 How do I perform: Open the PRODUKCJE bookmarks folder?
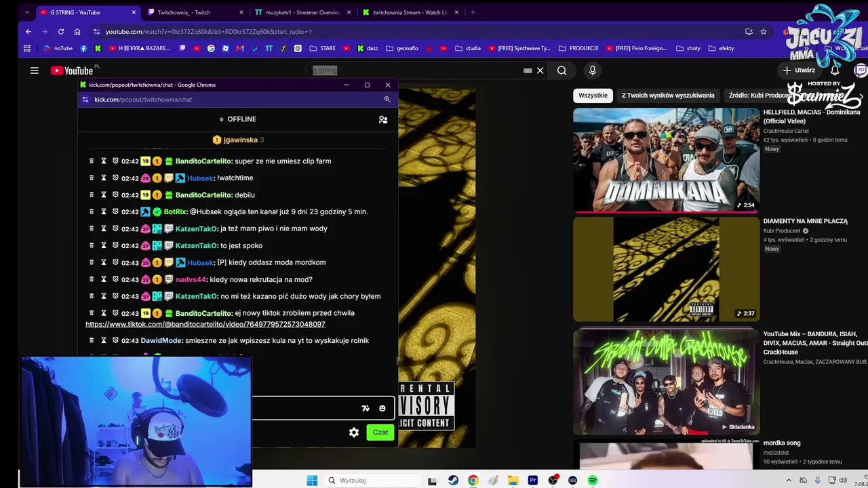[578, 49]
